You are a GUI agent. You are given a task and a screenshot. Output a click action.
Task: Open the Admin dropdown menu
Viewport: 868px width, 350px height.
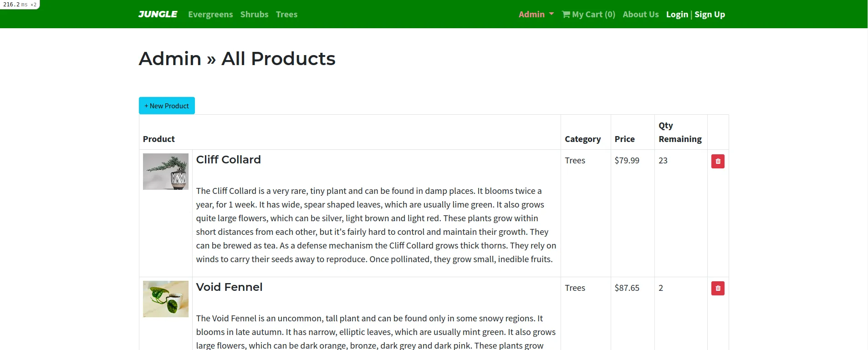point(532,14)
